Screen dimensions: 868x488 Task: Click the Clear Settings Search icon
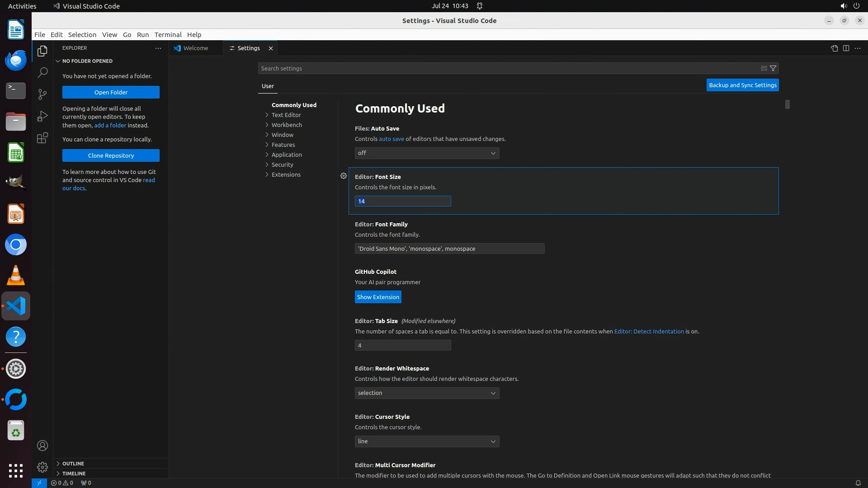[764, 68]
